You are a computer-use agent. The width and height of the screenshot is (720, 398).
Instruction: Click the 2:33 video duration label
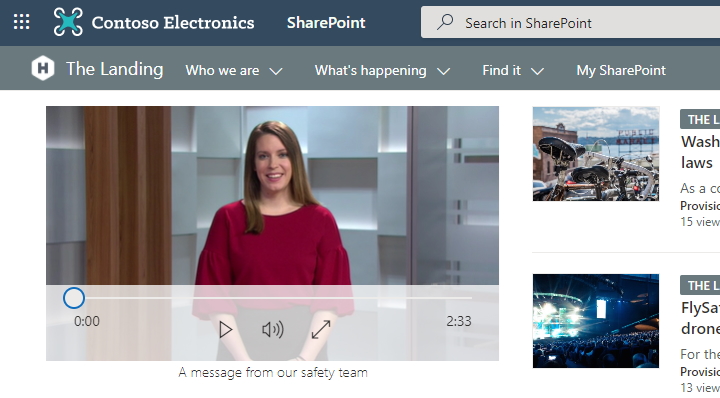[459, 321]
